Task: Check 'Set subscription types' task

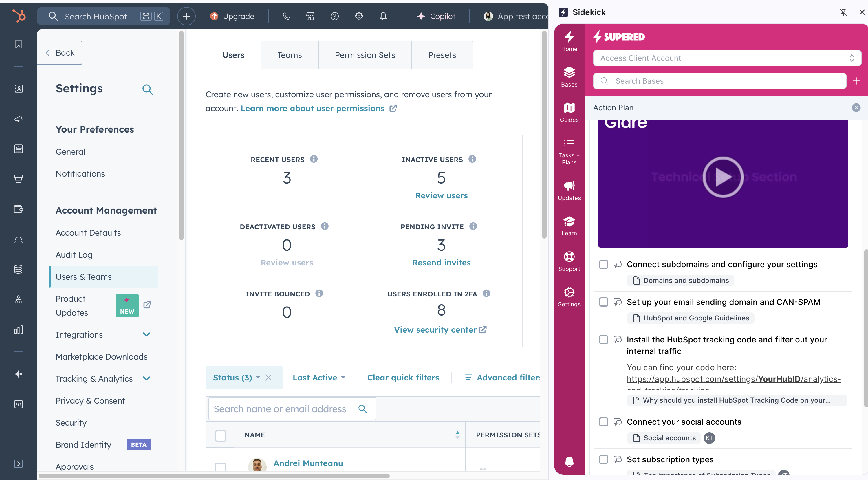Action: 603,459
